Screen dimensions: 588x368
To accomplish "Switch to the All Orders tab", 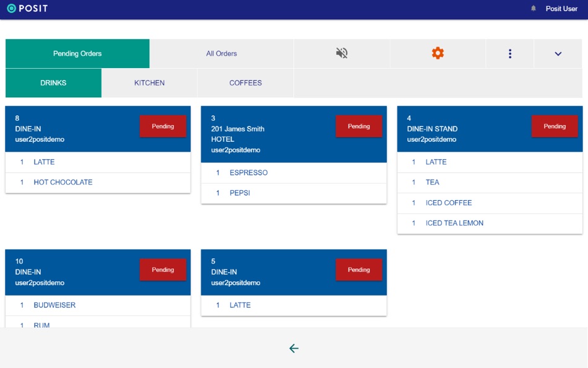I will 221,53.
